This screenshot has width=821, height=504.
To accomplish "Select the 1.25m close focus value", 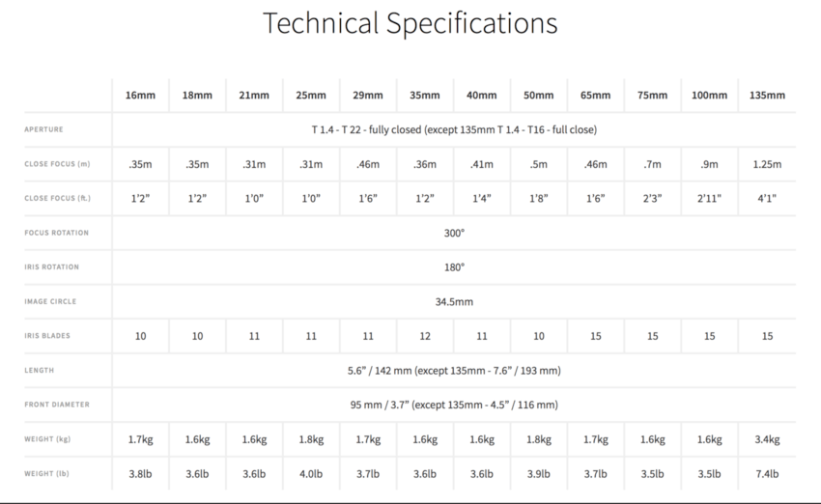I will pyautogui.click(x=767, y=164).
